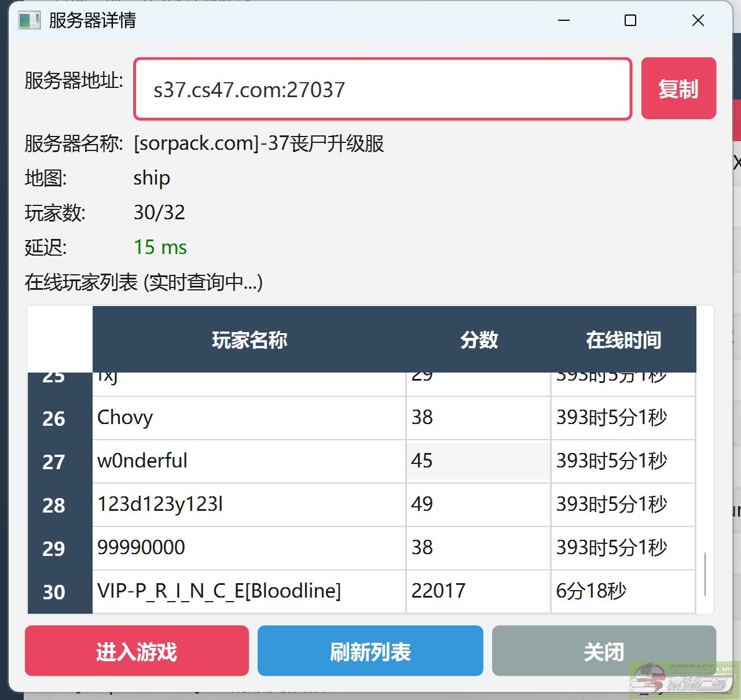
Task: Click the 在线时间 column header
Action: point(623,340)
